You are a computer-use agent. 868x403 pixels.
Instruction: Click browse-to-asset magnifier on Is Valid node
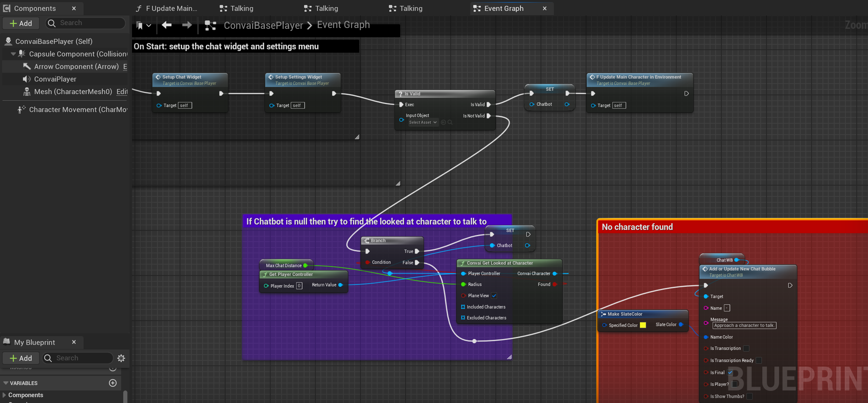[x=450, y=122]
